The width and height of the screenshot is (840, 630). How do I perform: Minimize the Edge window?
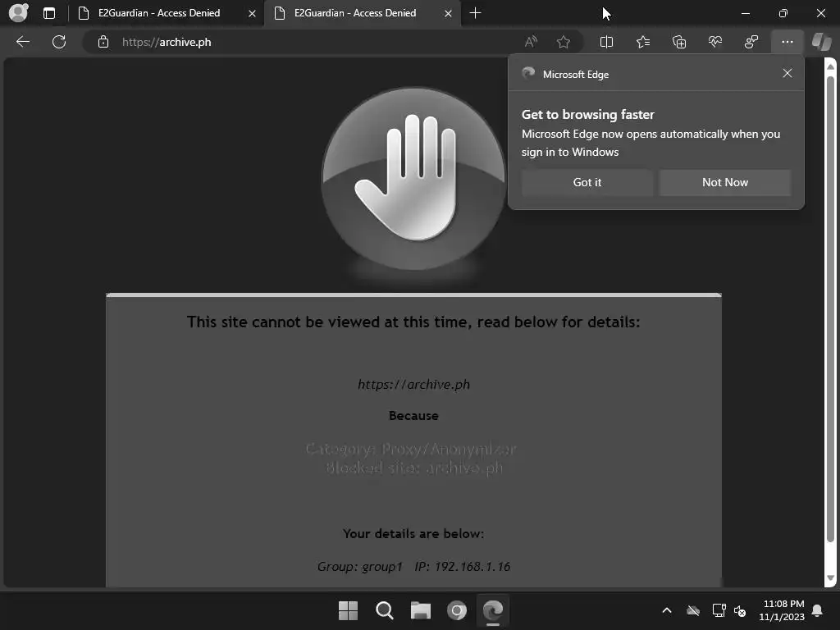[x=745, y=13]
